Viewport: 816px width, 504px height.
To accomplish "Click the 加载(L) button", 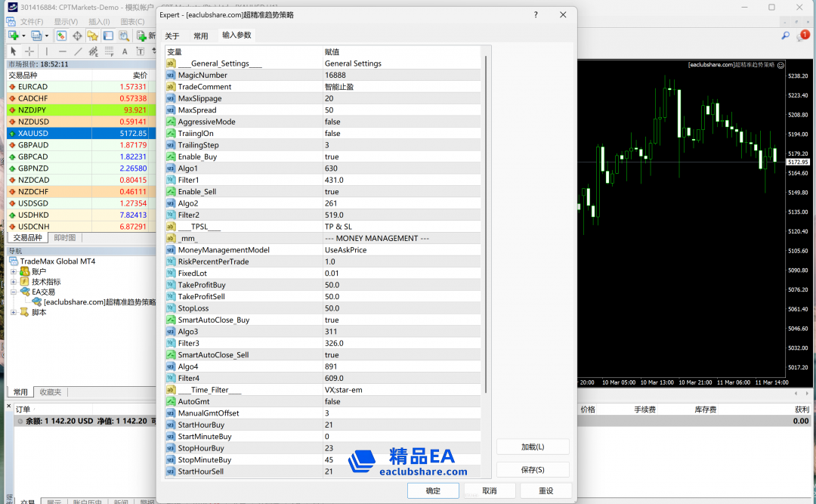I will 533,447.
